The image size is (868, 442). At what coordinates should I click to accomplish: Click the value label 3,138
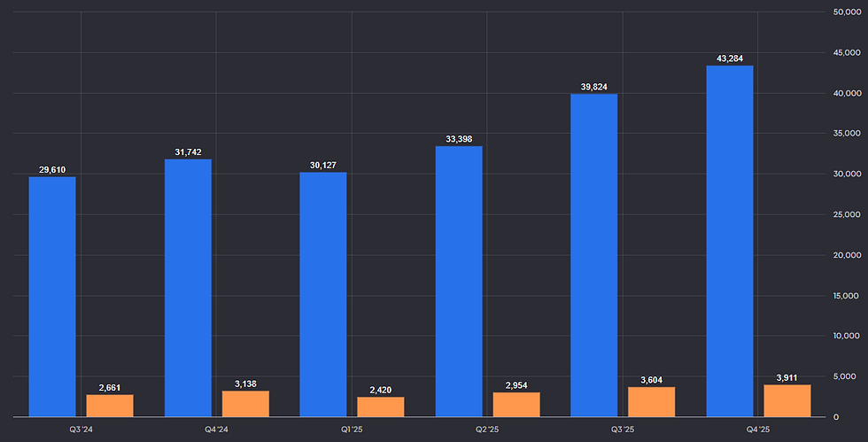pyautogui.click(x=245, y=384)
